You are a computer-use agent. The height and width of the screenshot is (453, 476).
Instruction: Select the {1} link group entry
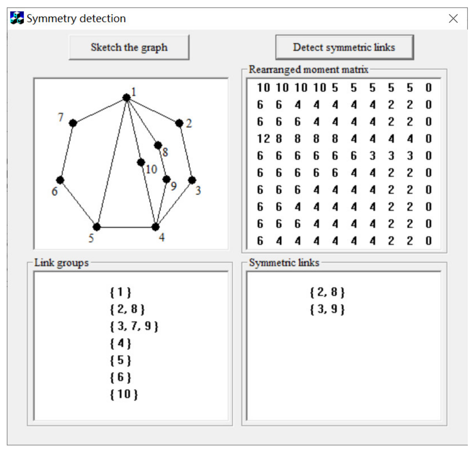tap(120, 292)
